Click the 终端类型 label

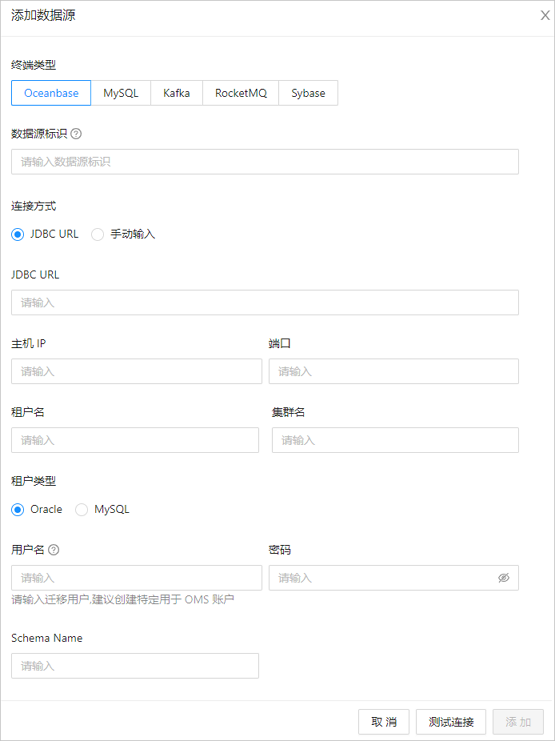(x=34, y=65)
